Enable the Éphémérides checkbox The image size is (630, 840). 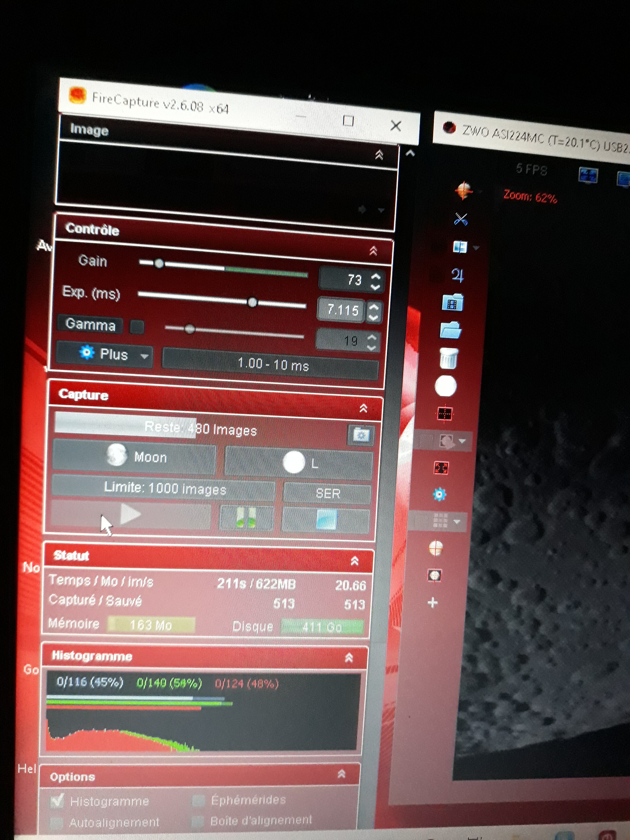coord(199,800)
